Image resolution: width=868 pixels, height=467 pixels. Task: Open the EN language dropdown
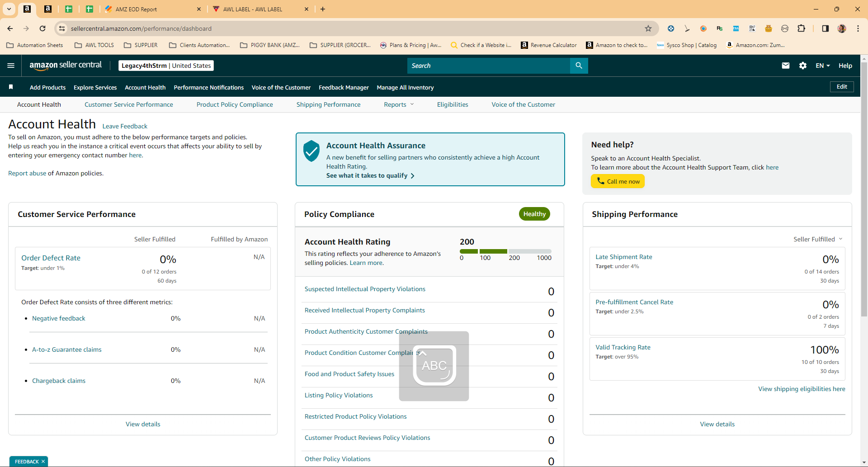(x=823, y=66)
